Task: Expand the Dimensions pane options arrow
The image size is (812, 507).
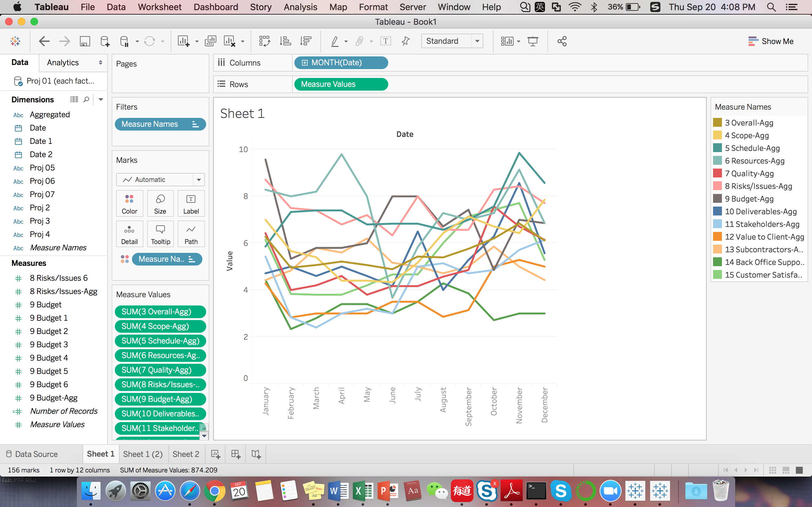Action: pos(101,99)
